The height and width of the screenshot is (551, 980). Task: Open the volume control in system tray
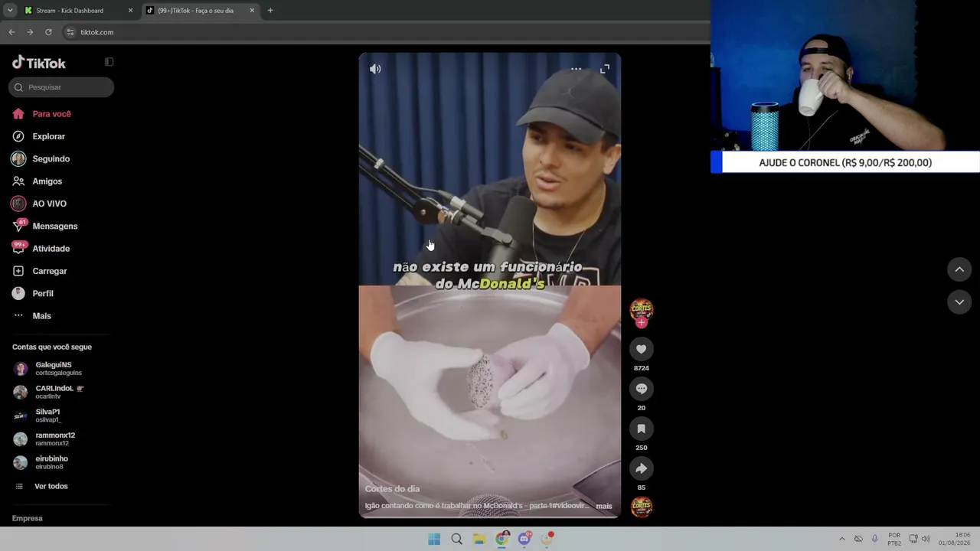[926, 539]
